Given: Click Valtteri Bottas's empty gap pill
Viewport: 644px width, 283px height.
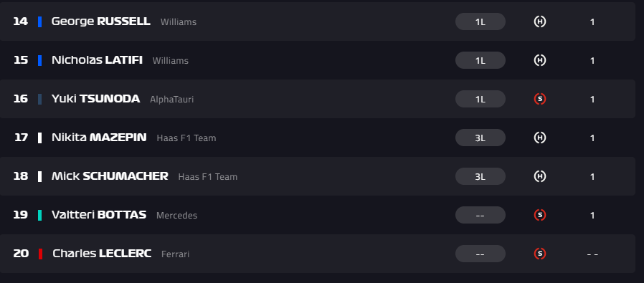Looking at the screenshot, I should point(480,215).
